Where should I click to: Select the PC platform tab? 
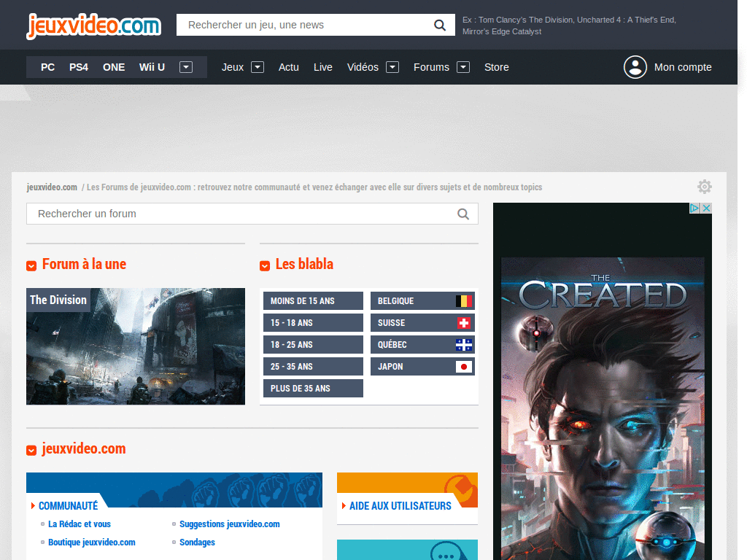coord(47,67)
